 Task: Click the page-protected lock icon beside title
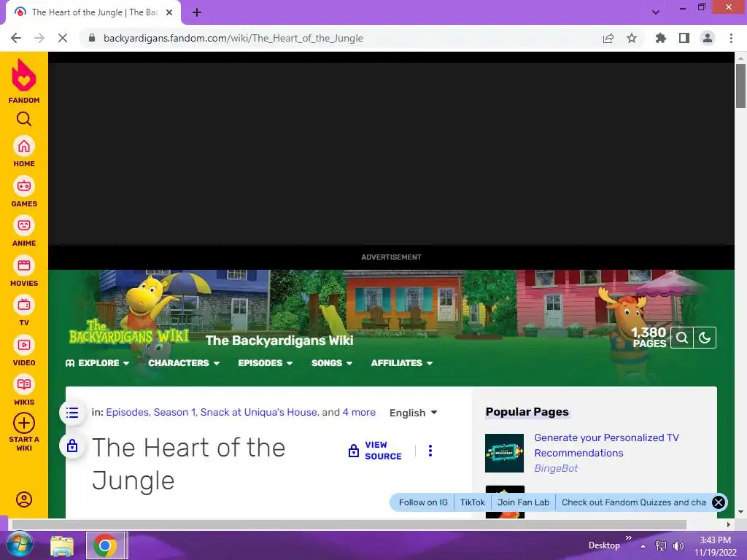tap(72, 446)
